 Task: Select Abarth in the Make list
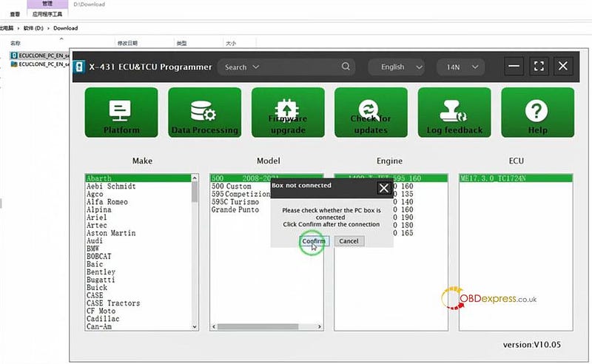click(x=138, y=178)
